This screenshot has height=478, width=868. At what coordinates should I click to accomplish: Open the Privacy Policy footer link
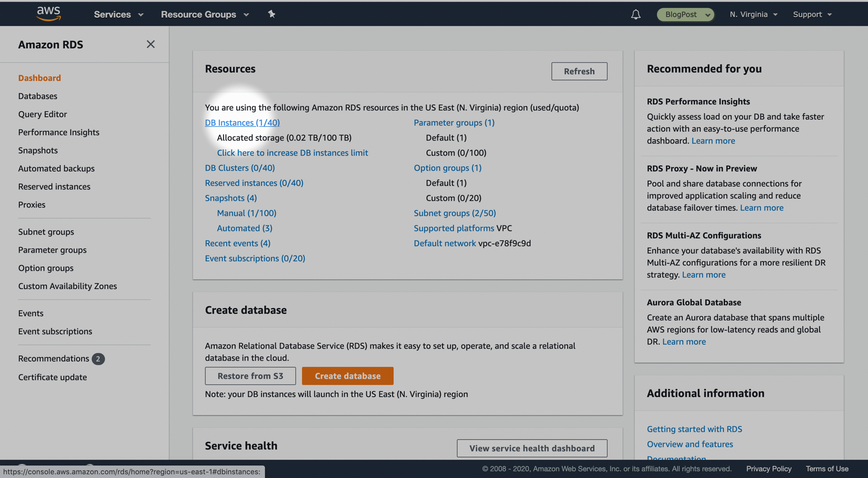(x=769, y=469)
